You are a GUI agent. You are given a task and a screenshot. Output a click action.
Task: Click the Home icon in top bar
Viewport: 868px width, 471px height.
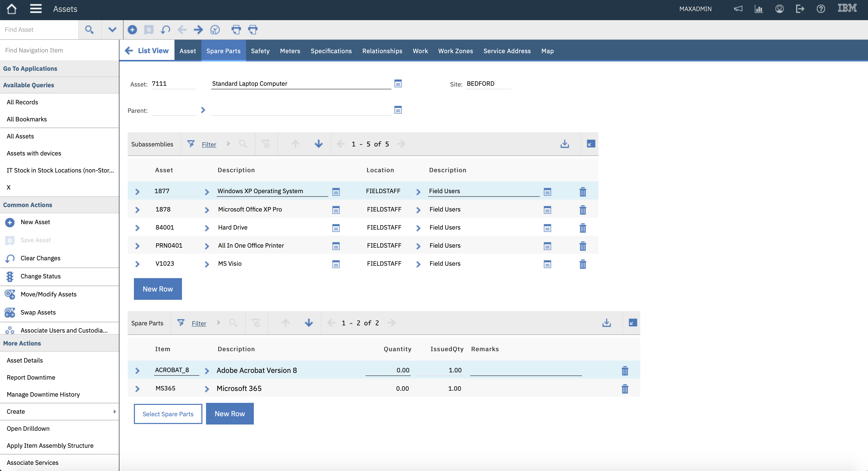pyautogui.click(x=12, y=9)
